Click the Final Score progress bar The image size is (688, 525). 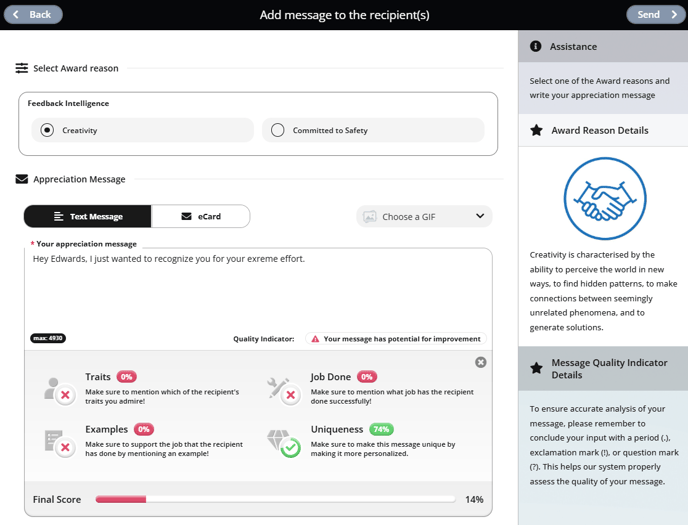[275, 499]
